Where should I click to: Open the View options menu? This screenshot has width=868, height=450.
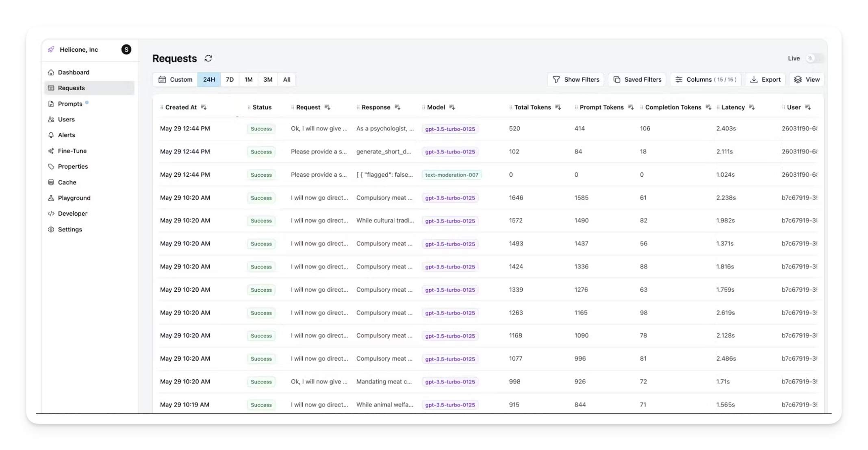point(806,80)
